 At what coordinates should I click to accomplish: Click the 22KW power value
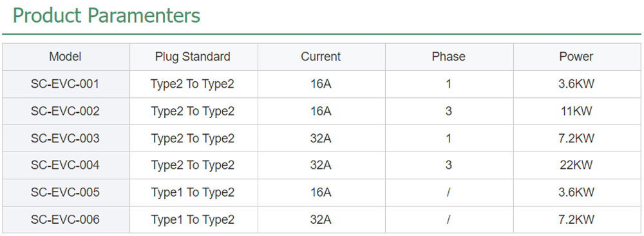(576, 165)
